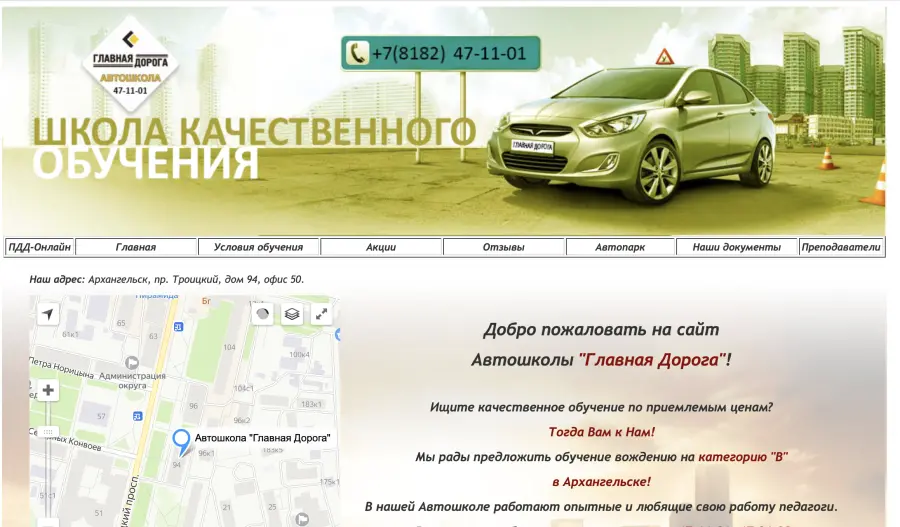This screenshot has height=527, width=900.
Task: Open the map layers selector
Action: 292,314
